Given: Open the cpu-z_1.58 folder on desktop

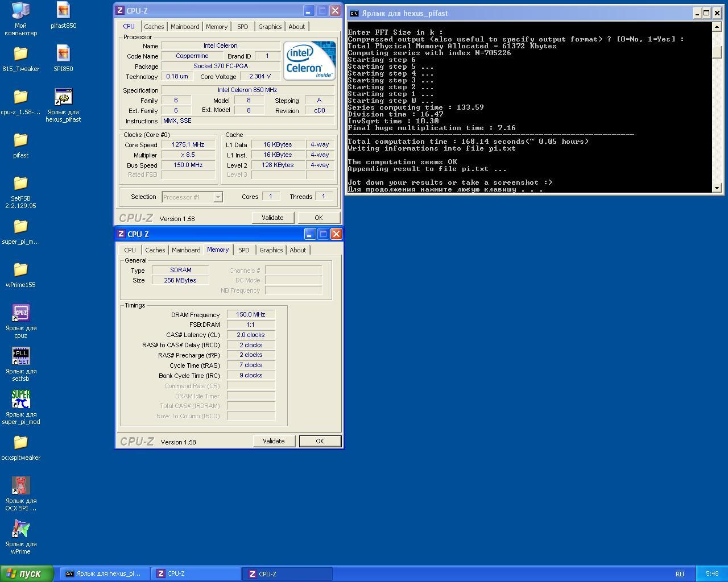Looking at the screenshot, I should tap(20, 102).
